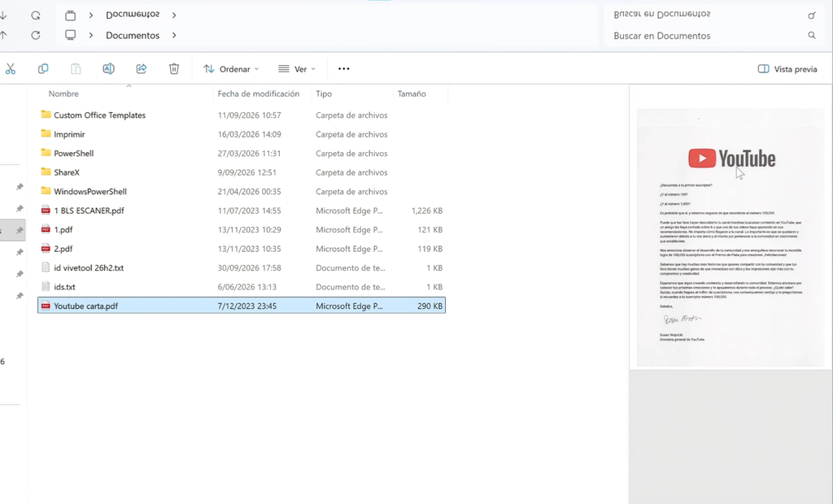Click the WindowsPowerShell folder icon
Image resolution: width=833 pixels, height=504 pixels.
46,191
